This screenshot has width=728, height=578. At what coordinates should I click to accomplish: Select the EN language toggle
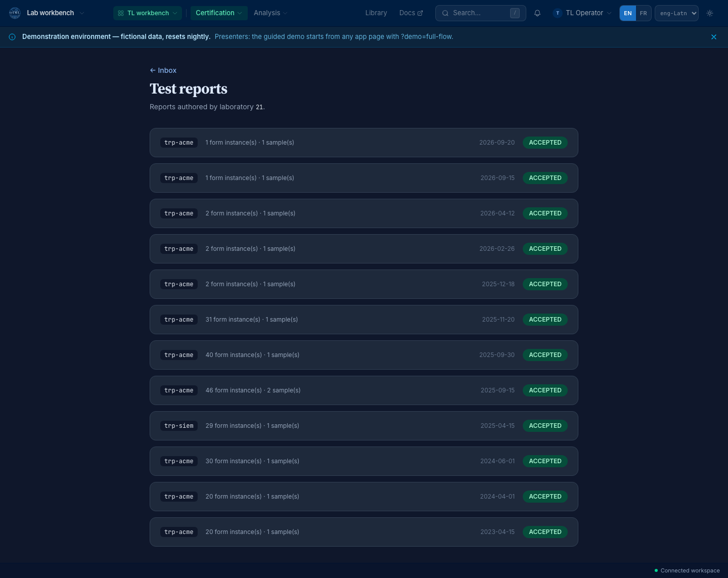coord(628,13)
